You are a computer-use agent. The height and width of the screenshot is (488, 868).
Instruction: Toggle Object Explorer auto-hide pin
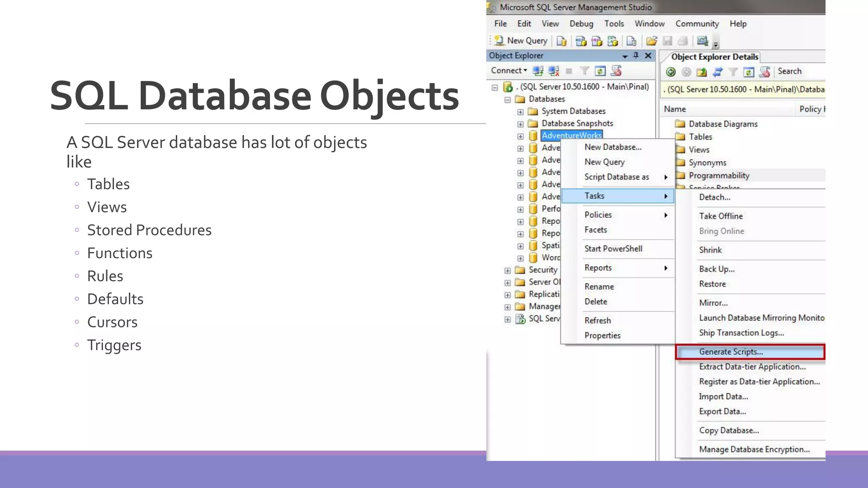pyautogui.click(x=636, y=55)
